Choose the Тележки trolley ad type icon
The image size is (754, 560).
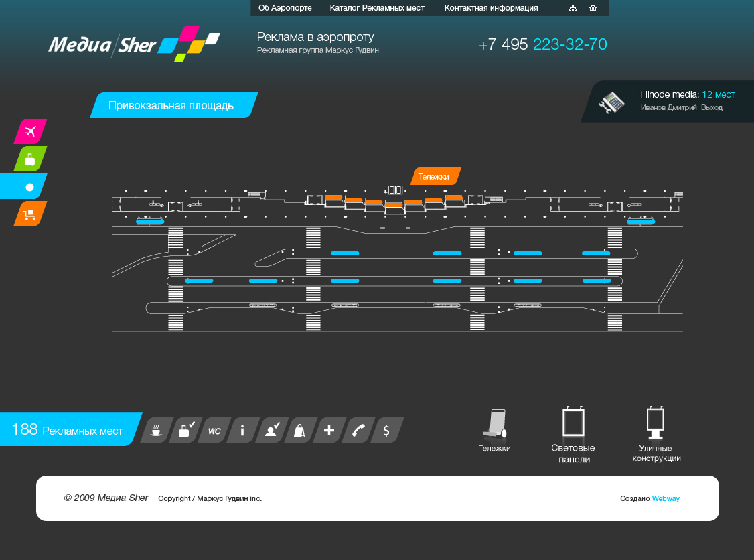495,424
